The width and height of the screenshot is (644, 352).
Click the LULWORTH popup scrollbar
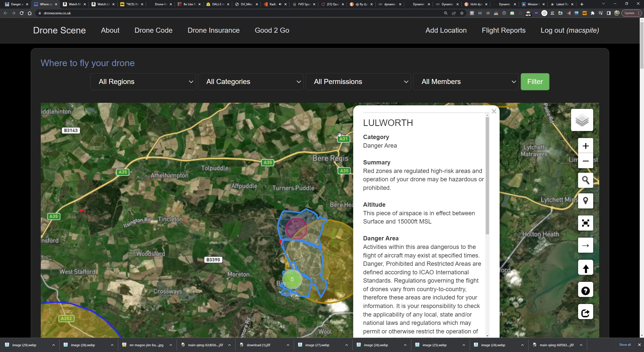(x=487, y=175)
